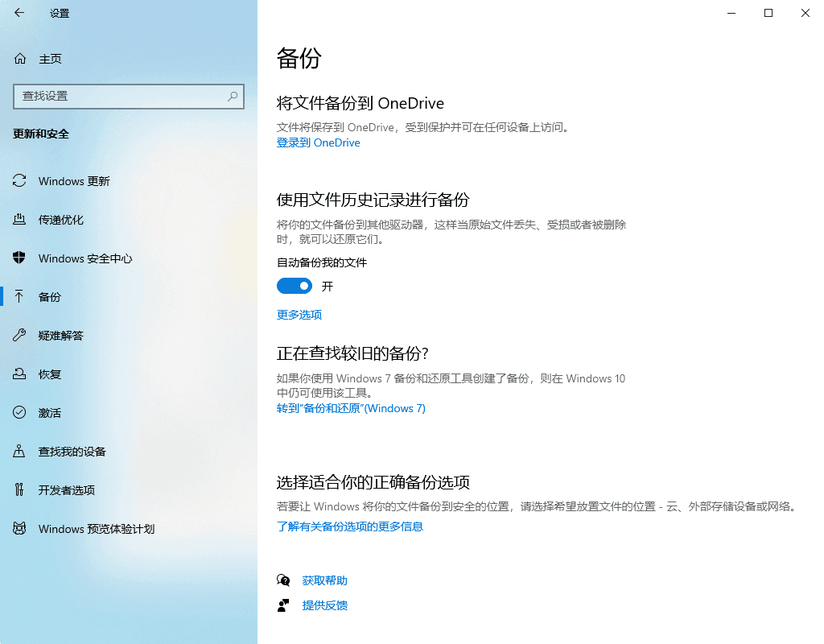
Task: Click the 获取帮助 link
Action: (325, 580)
